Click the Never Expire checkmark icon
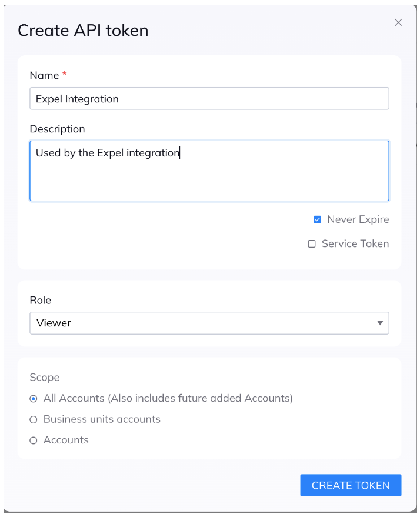The height and width of the screenshot is (514, 420). coord(317,219)
